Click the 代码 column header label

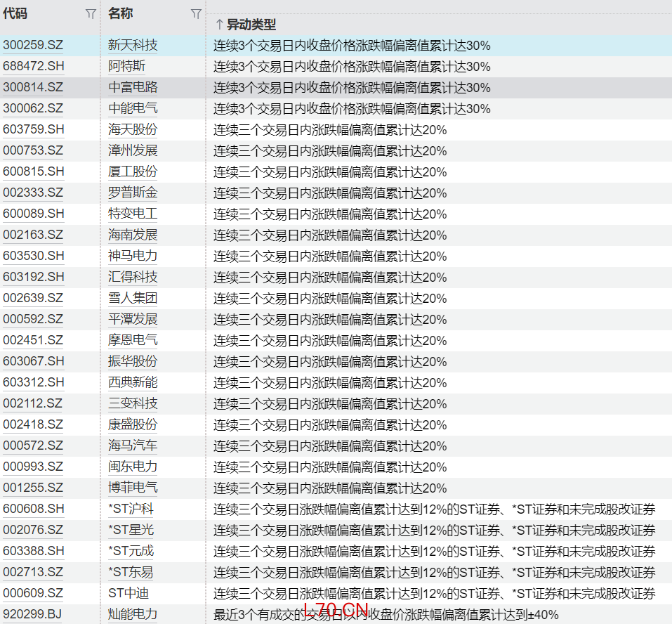tap(15, 13)
